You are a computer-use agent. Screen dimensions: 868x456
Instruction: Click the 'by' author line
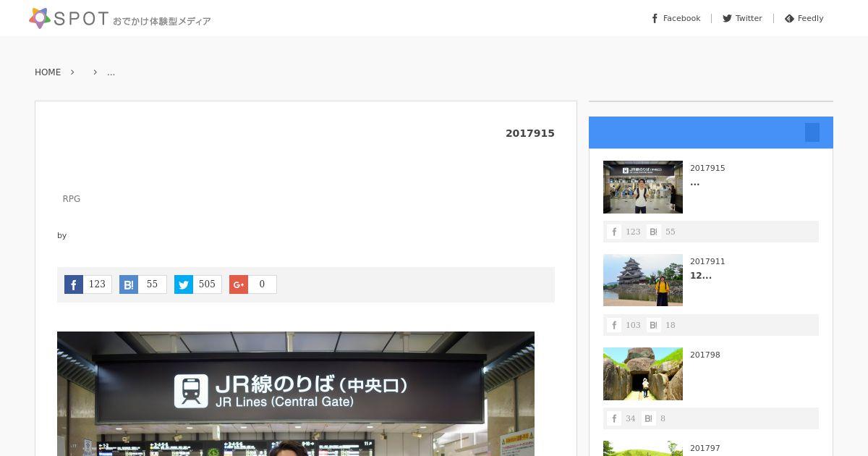click(x=62, y=235)
